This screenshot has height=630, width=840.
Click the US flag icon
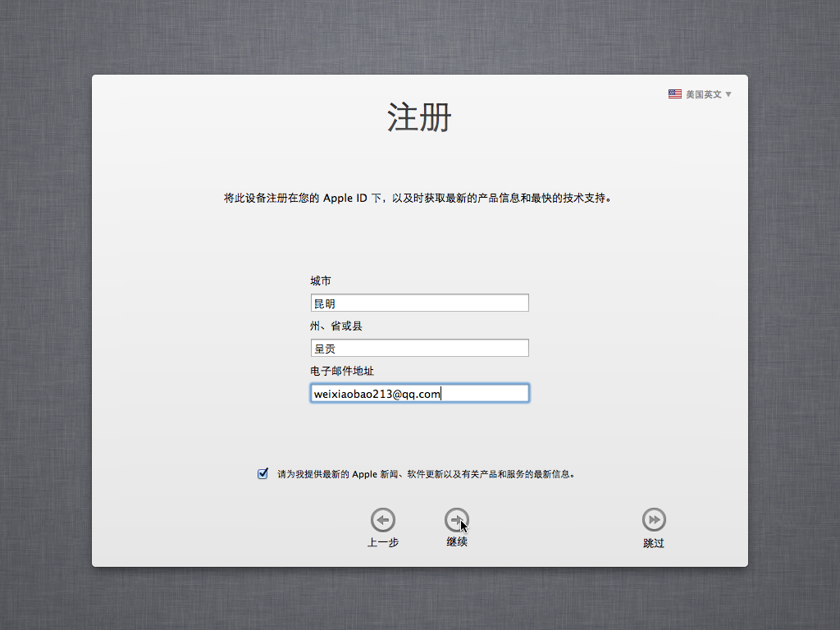[x=675, y=94]
